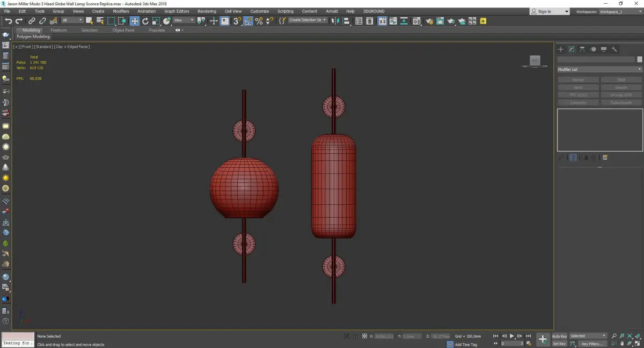This screenshot has height=348, width=644.
Task: Click the Add Time Tag label
Action: point(466,344)
